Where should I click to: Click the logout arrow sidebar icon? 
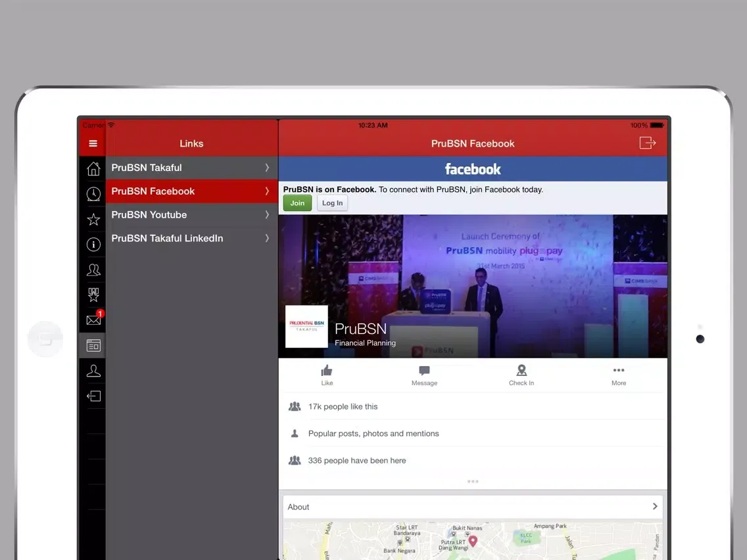coord(93,396)
